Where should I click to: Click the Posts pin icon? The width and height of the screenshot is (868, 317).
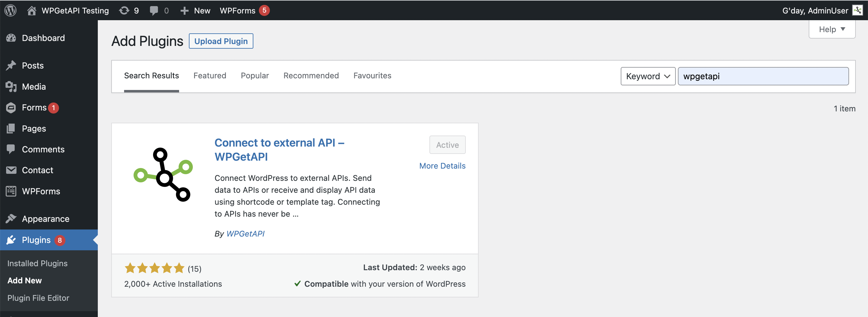coord(11,65)
